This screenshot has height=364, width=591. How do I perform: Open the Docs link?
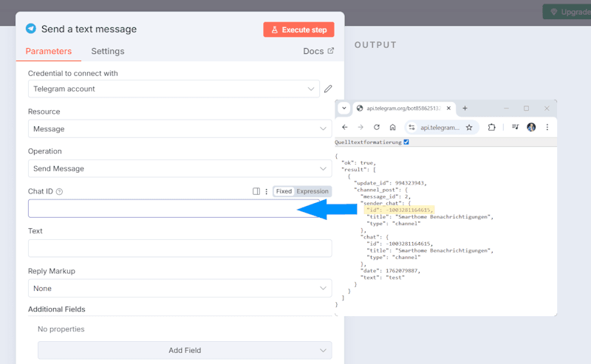(x=318, y=52)
